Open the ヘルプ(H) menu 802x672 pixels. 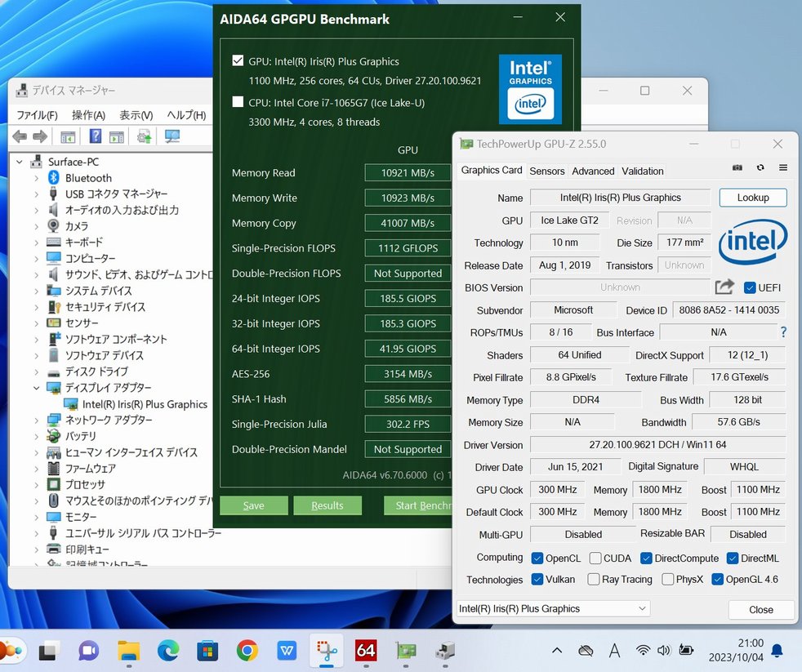[x=187, y=115]
